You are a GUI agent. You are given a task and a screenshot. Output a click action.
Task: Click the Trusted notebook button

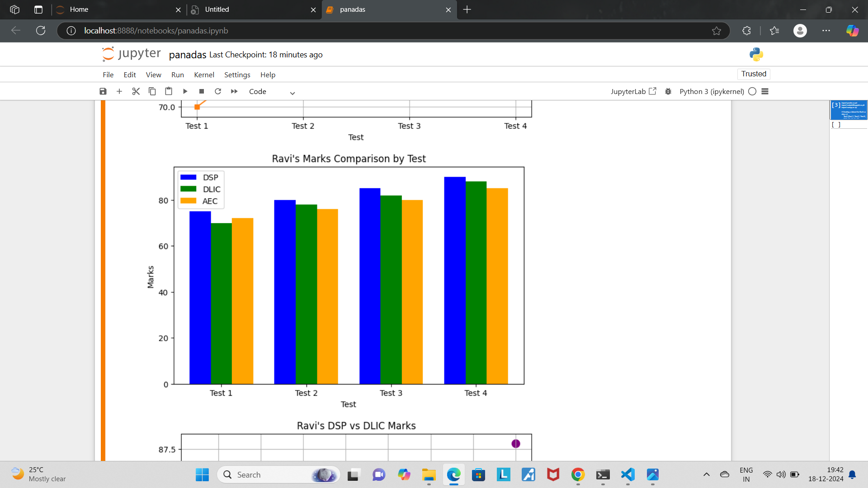(x=754, y=74)
